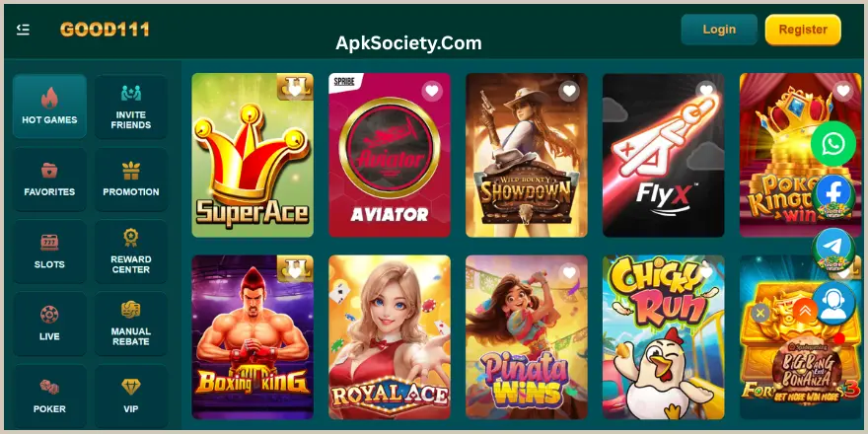
Task: Open the WhatsApp contact icon
Action: (833, 143)
